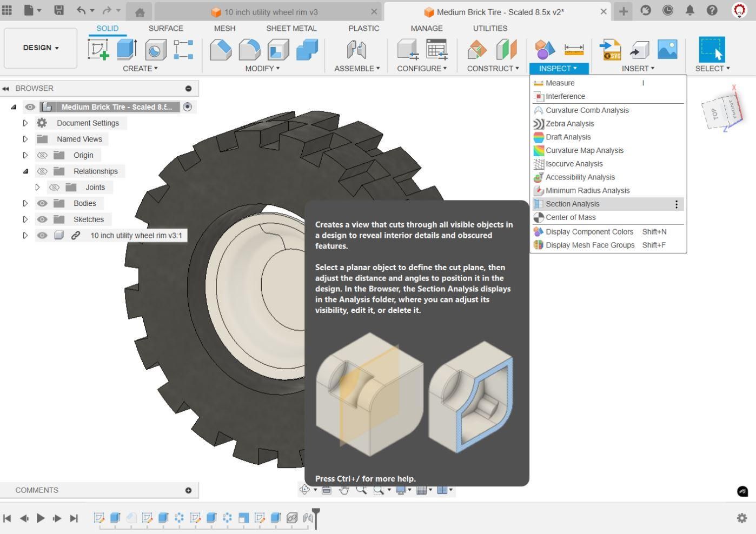Open notifications bell icon
Viewport: 756px width, 534px height.
coord(690,10)
